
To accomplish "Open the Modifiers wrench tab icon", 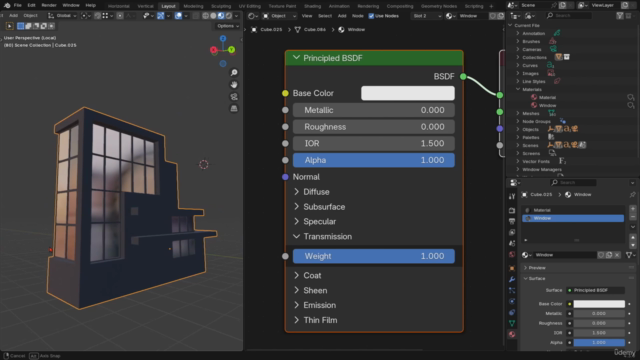I will click(x=512, y=279).
